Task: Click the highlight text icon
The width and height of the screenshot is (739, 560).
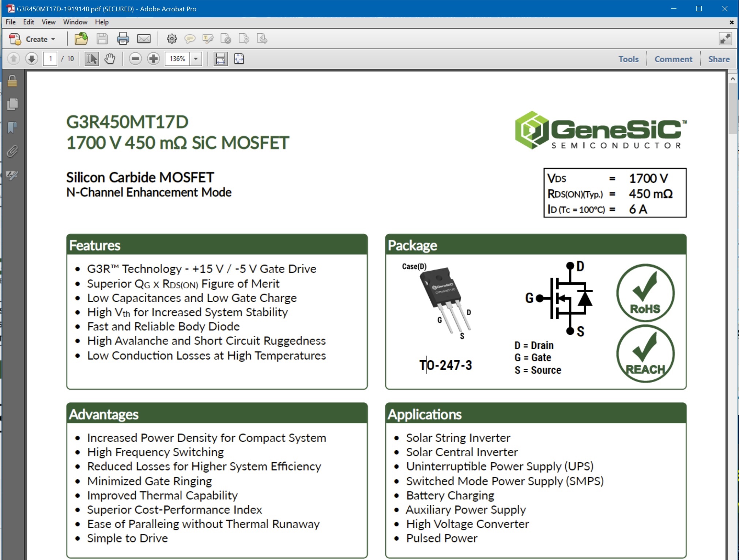Action: tap(208, 39)
